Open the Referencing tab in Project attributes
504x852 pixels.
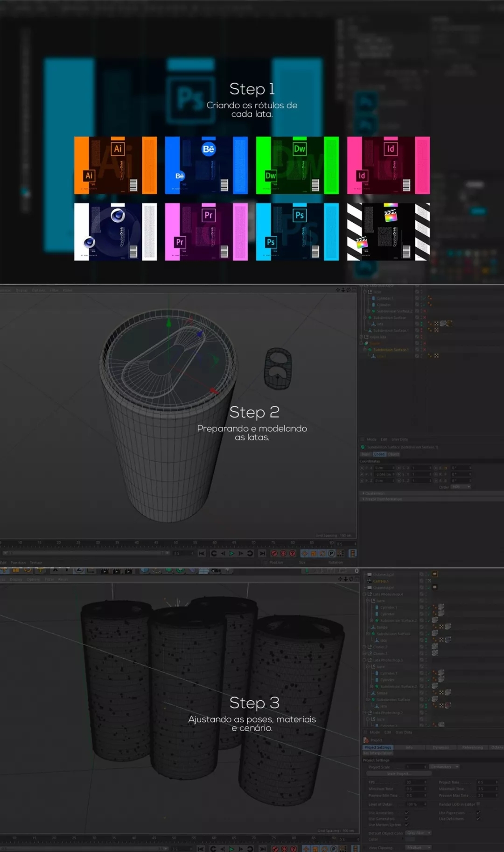tap(473, 747)
